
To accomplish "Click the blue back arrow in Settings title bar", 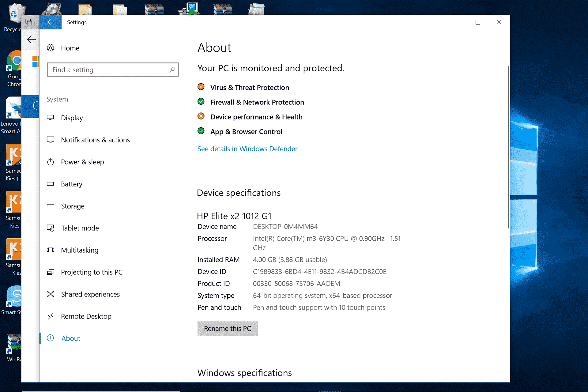I will pyautogui.click(x=51, y=22).
